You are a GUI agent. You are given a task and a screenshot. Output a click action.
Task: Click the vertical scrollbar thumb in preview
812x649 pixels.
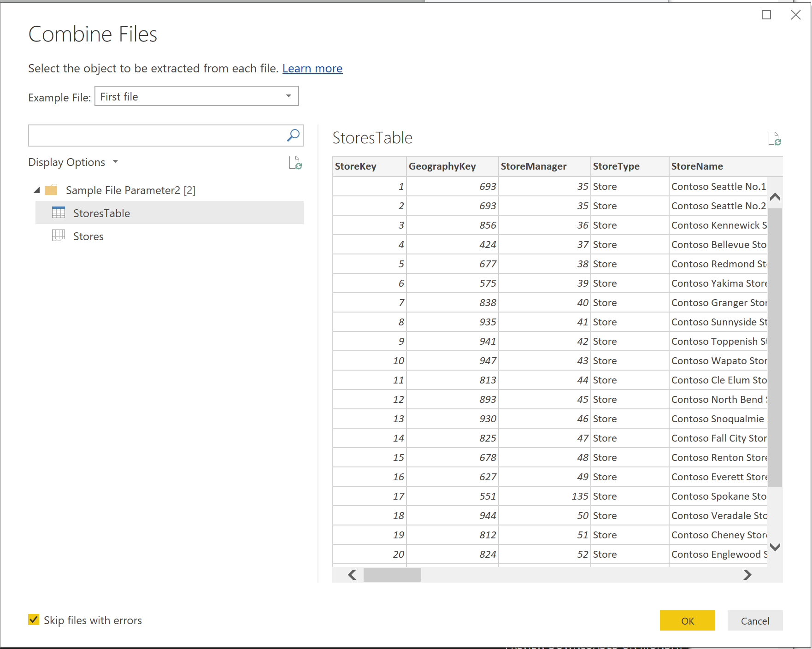[x=775, y=348]
